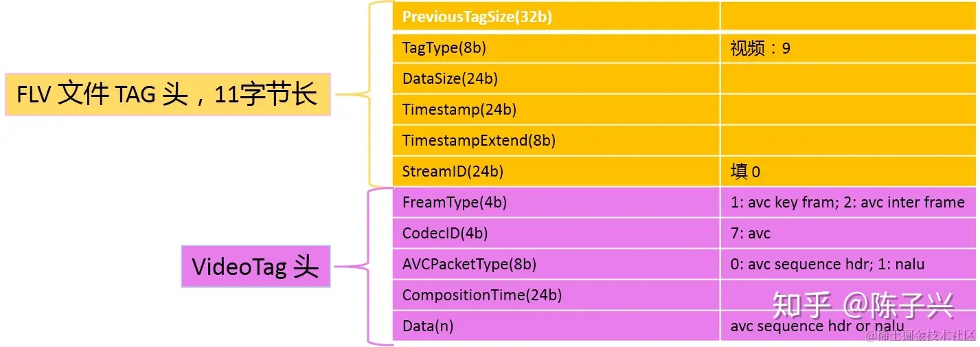This screenshot has width=980, height=347.
Task: Click the TimestampExtend(8b) cell
Action: tap(556, 141)
